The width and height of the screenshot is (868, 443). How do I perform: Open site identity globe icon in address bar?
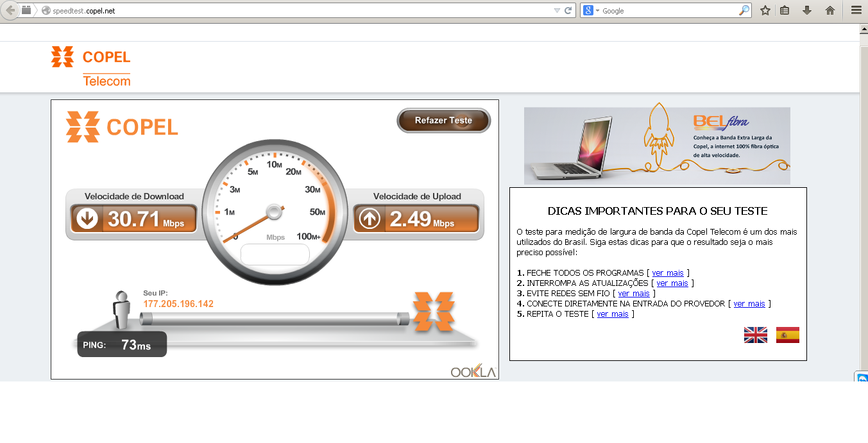point(46,10)
